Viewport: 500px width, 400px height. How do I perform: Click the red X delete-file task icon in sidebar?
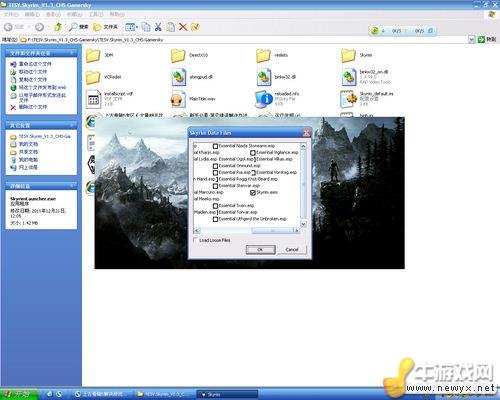click(x=13, y=107)
